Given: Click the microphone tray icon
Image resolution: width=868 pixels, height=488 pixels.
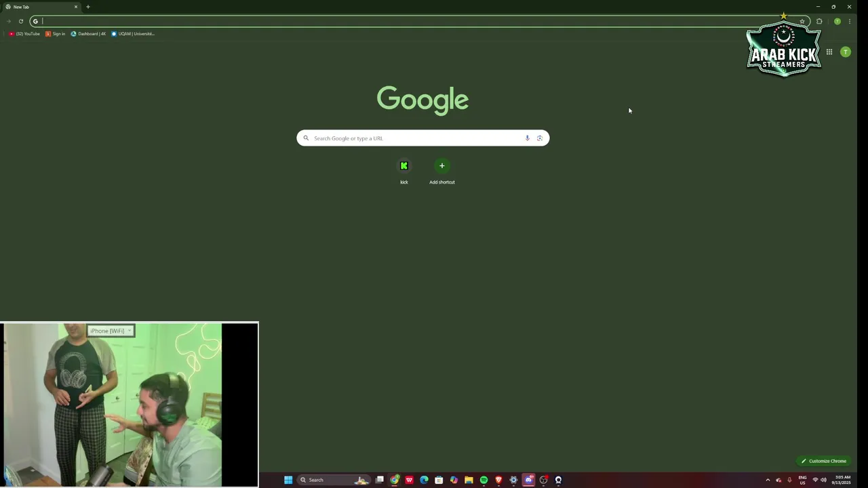Looking at the screenshot, I should click(x=789, y=480).
